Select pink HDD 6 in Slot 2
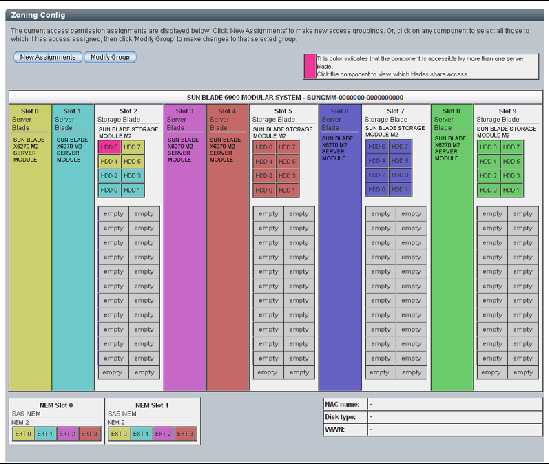The width and height of the screenshot is (549, 464). click(109, 147)
